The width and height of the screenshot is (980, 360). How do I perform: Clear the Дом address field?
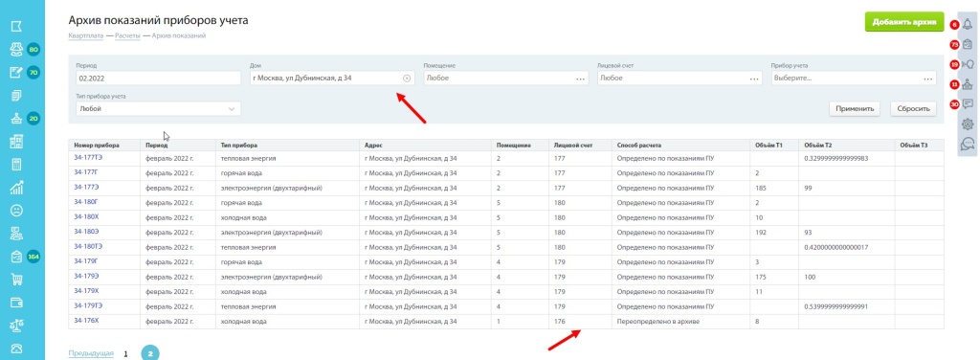[406, 79]
